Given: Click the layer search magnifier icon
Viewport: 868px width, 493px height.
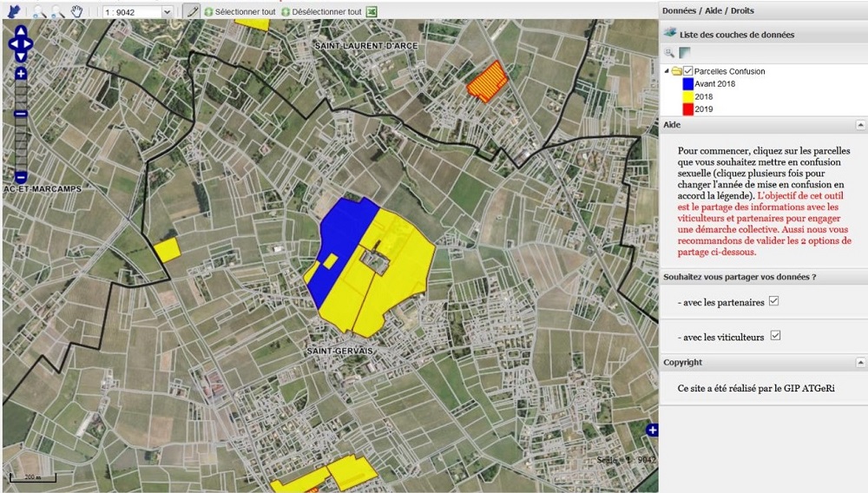Looking at the screenshot, I should point(669,53).
